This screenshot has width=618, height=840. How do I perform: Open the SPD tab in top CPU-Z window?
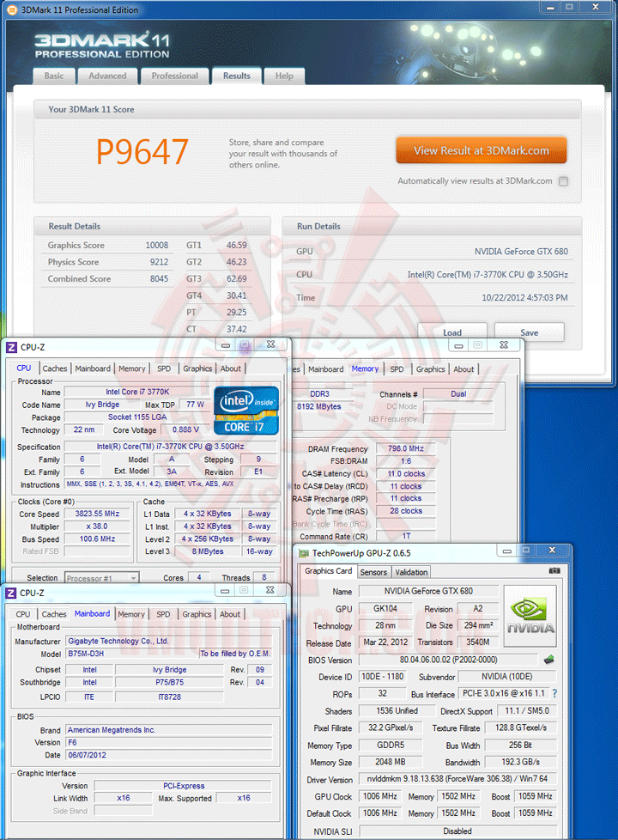(x=164, y=368)
